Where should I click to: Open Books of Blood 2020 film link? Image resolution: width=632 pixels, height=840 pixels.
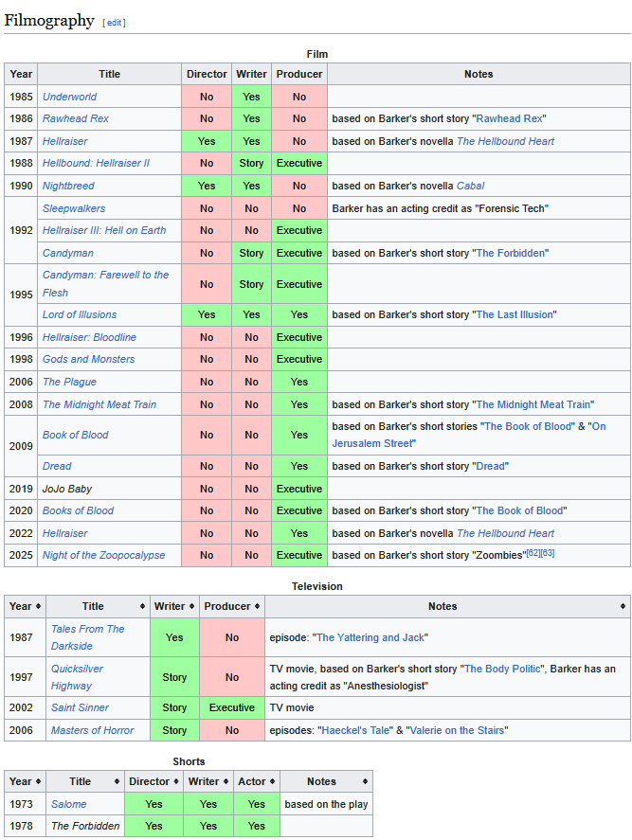pyautogui.click(x=78, y=511)
